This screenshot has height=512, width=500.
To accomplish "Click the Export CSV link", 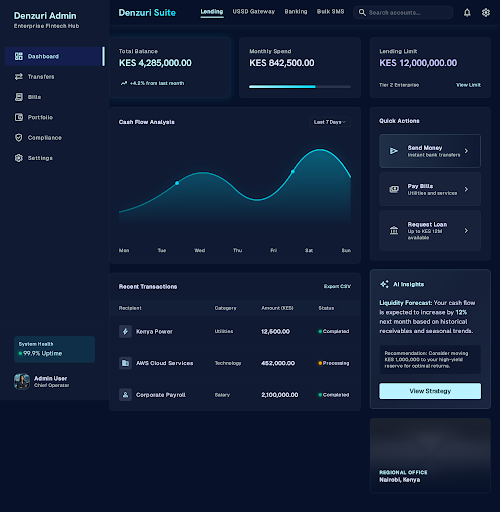I will 337,286.
